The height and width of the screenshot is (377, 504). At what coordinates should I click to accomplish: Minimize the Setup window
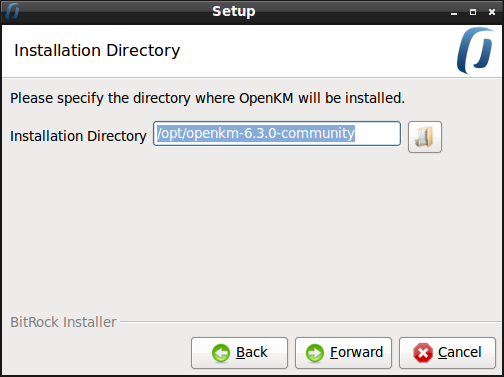point(454,13)
